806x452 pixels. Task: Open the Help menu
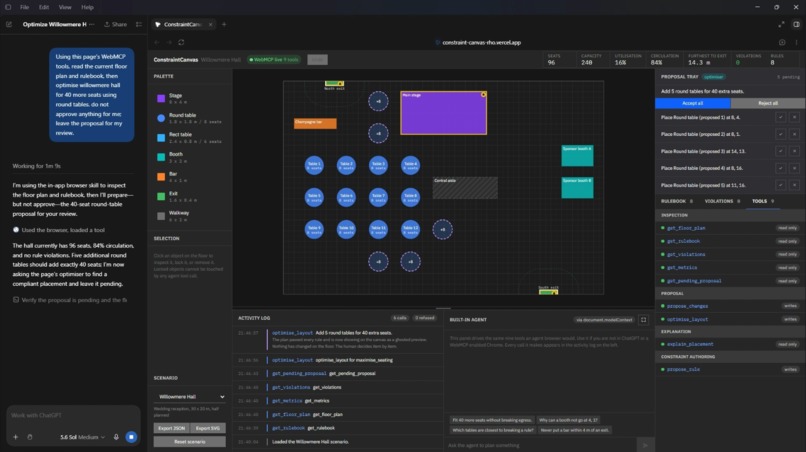point(87,7)
